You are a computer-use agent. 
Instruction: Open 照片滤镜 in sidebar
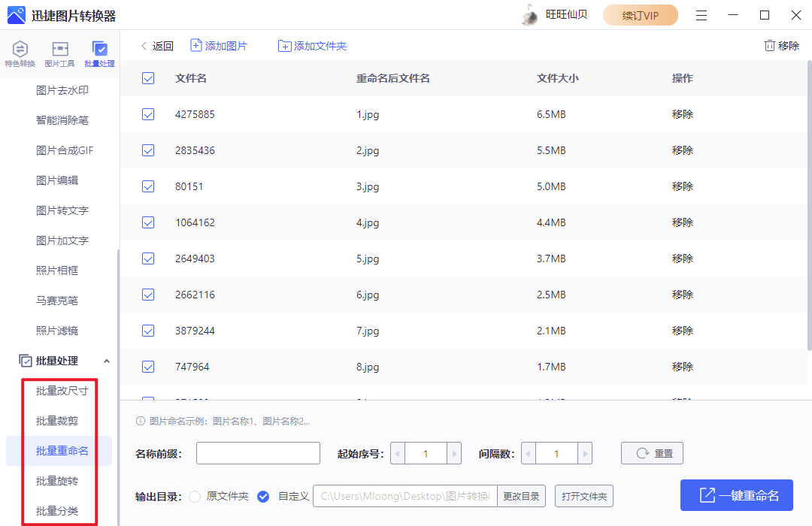tap(57, 331)
